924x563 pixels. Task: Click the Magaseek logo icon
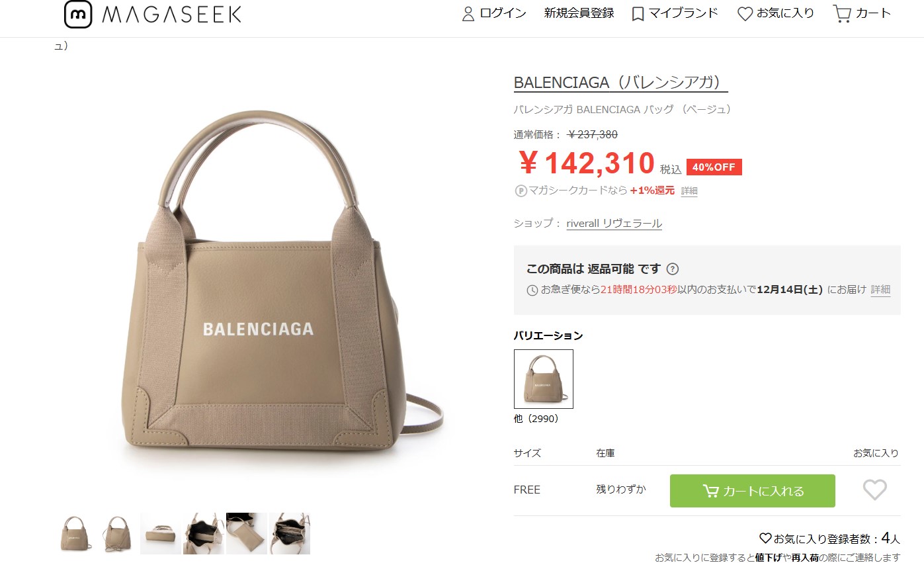78,14
